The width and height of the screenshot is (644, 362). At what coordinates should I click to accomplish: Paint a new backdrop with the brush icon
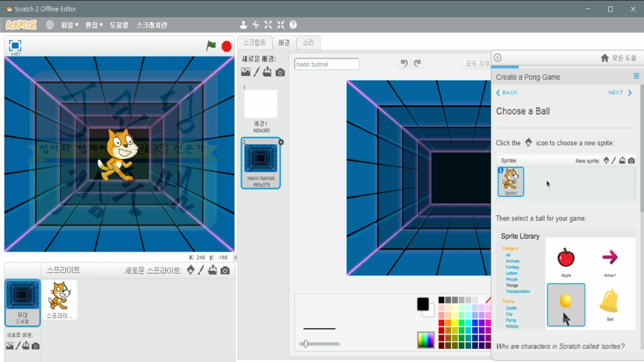point(257,71)
